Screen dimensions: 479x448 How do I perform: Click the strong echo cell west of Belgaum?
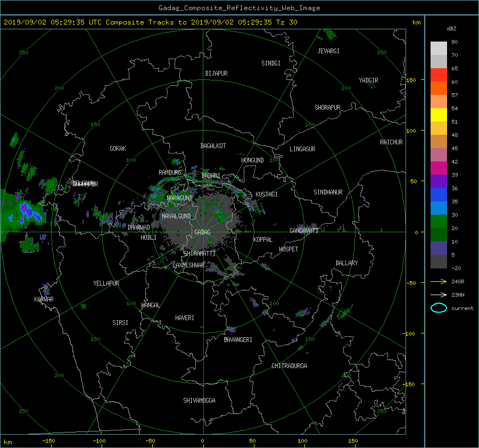click(x=29, y=211)
